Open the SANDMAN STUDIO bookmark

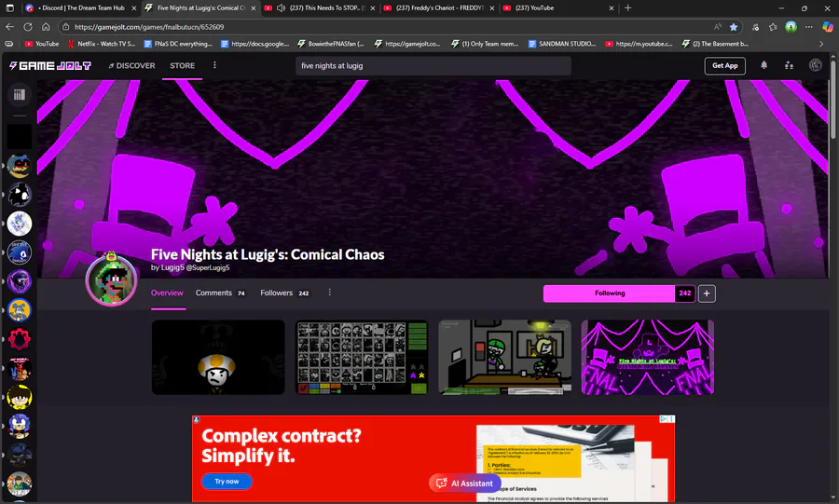[562, 44]
